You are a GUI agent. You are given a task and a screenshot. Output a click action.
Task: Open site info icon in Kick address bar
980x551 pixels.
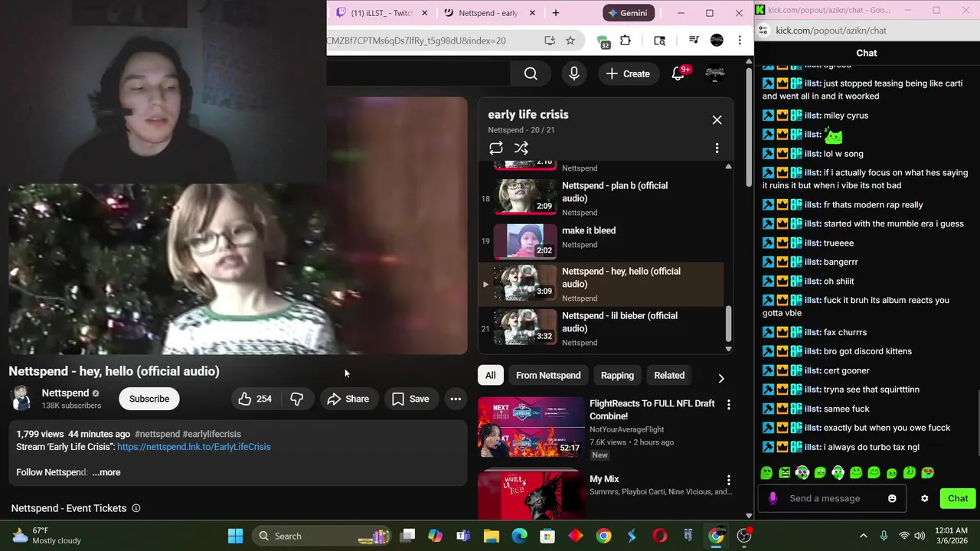click(763, 31)
